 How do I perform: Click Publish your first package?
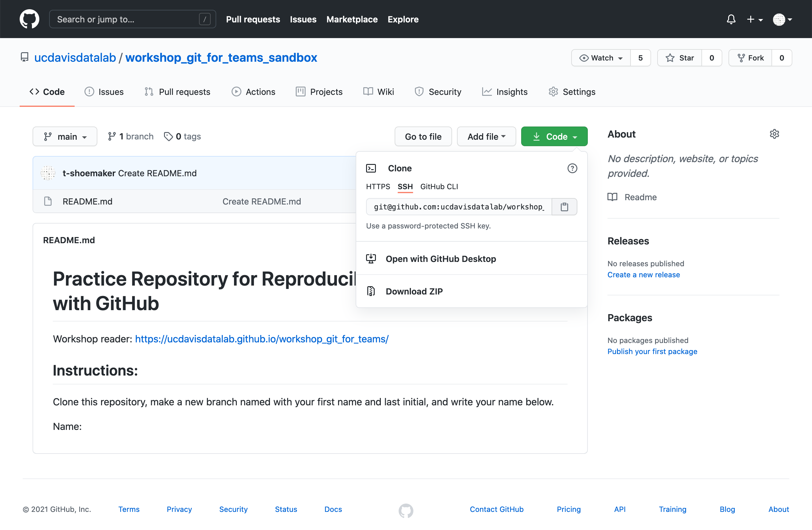pos(652,352)
